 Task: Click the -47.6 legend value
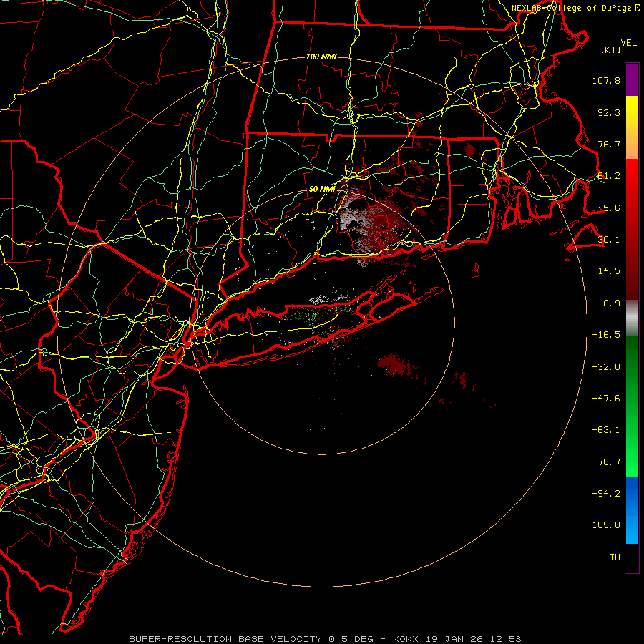[606, 399]
